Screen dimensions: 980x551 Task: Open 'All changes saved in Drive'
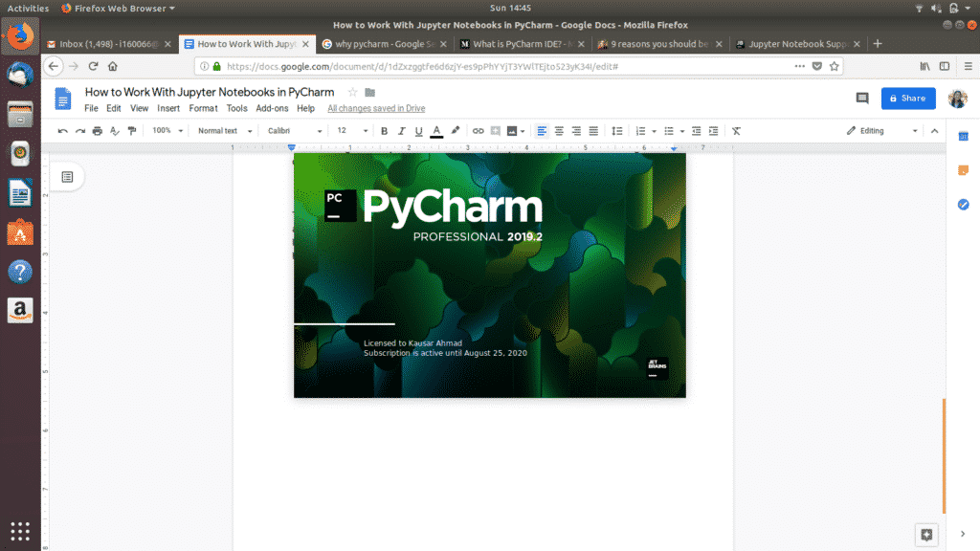pyautogui.click(x=376, y=108)
